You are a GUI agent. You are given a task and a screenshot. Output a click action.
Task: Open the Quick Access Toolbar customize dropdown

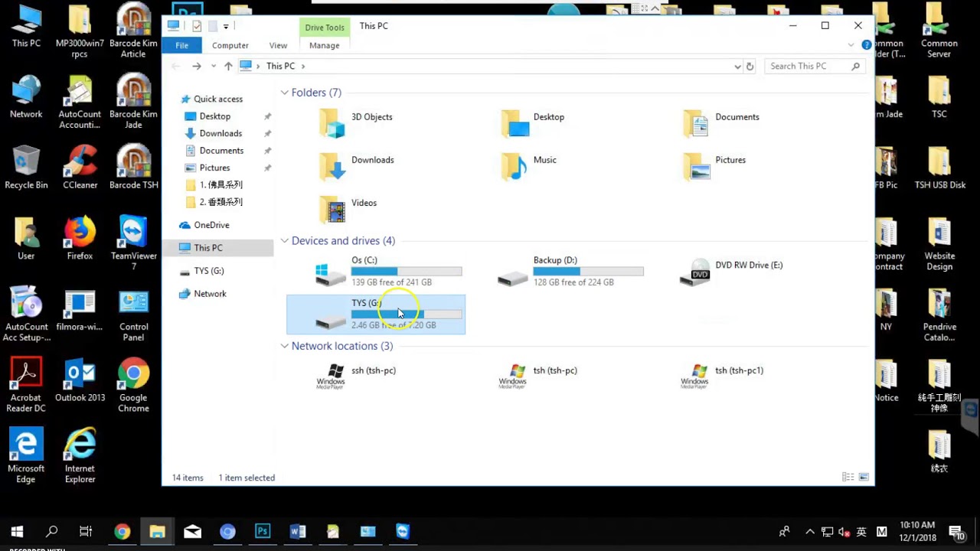click(x=226, y=27)
